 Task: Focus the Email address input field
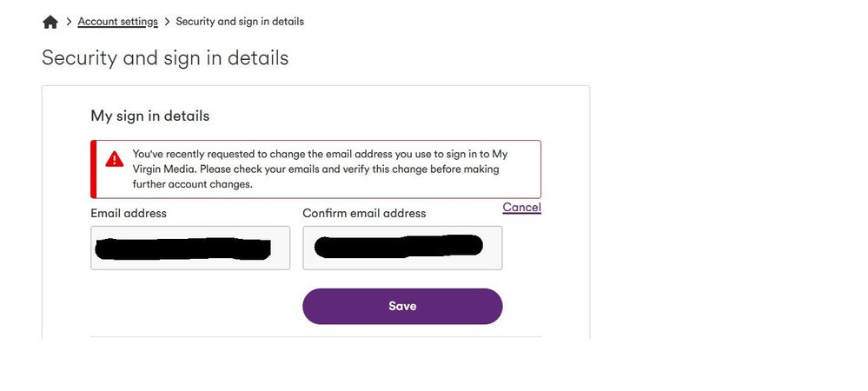pyautogui.click(x=190, y=248)
